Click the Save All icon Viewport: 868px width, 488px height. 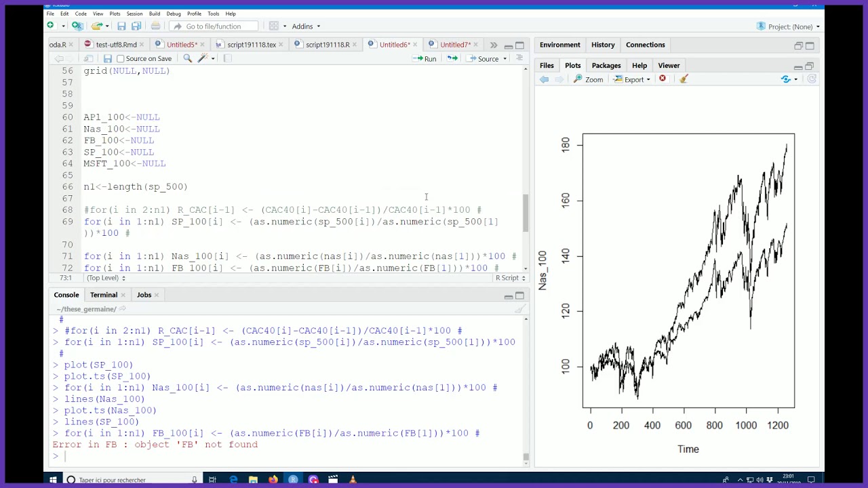click(x=136, y=26)
